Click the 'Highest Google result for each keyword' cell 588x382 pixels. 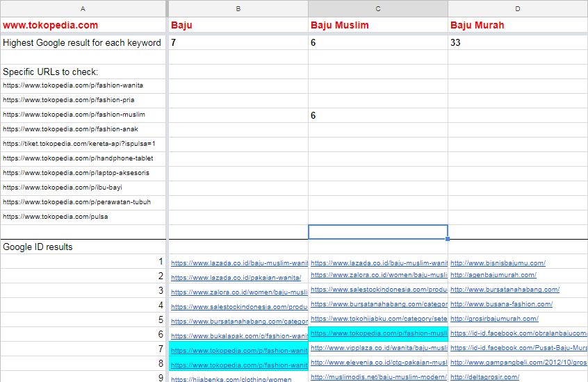tap(82, 43)
